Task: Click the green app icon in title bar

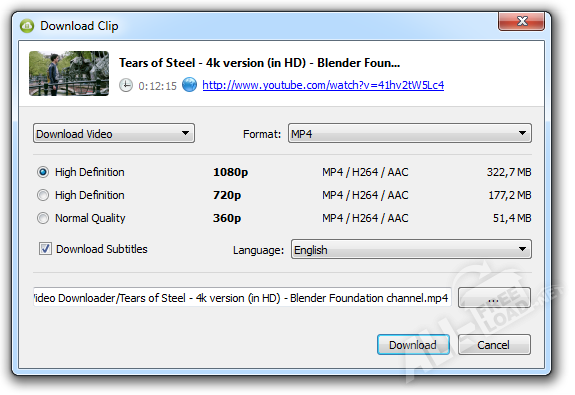Action: pos(27,26)
